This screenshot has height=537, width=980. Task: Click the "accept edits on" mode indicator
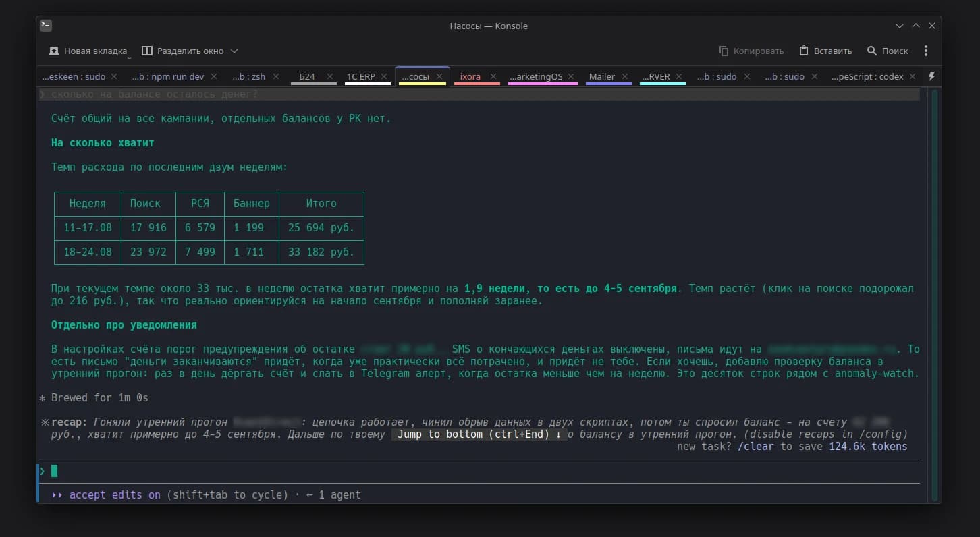[115, 494]
